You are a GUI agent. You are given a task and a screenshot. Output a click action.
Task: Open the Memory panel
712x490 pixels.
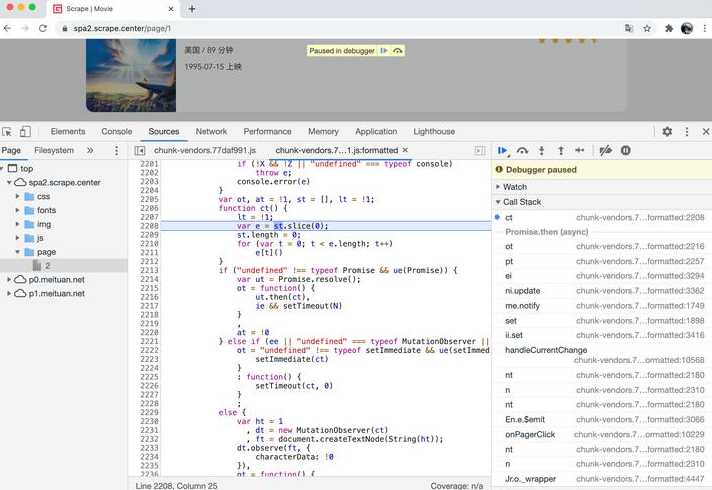pos(323,131)
